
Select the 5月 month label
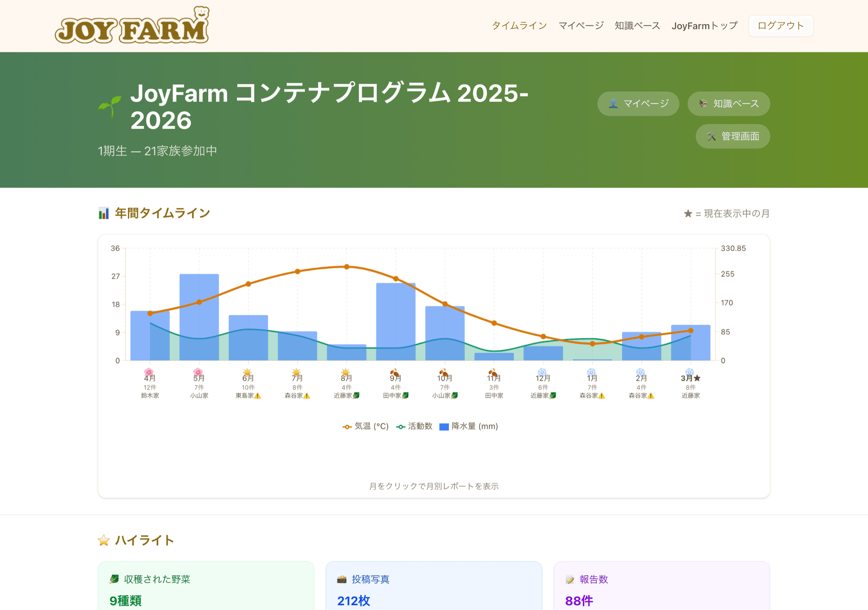click(x=199, y=378)
